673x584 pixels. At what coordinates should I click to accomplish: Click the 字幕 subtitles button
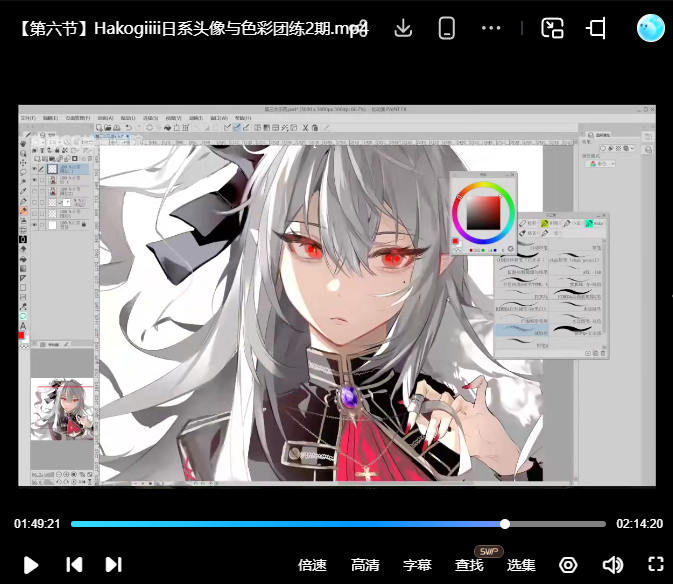pyautogui.click(x=417, y=565)
